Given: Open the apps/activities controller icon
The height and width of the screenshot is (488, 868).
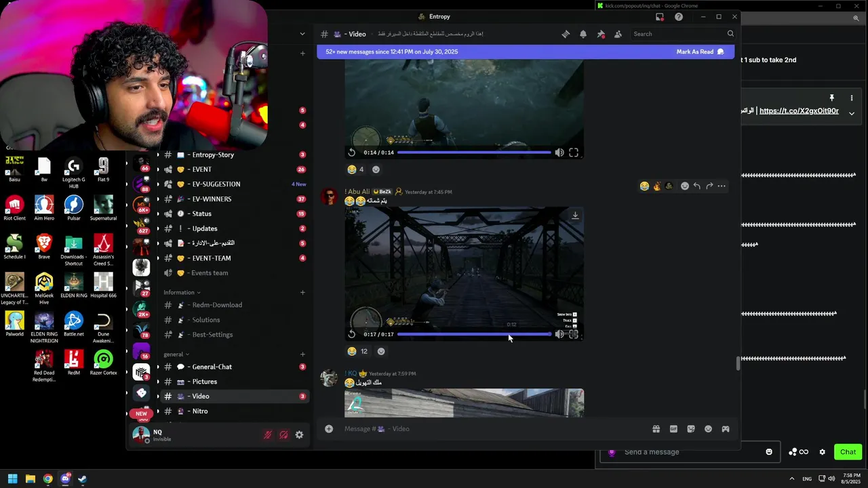Looking at the screenshot, I should pyautogui.click(x=726, y=428).
